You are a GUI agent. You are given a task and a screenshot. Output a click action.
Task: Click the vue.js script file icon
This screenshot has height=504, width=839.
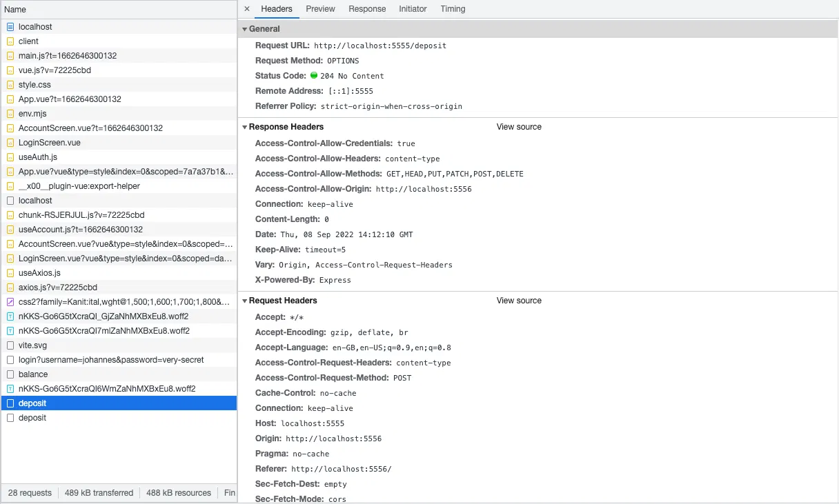[x=10, y=70]
